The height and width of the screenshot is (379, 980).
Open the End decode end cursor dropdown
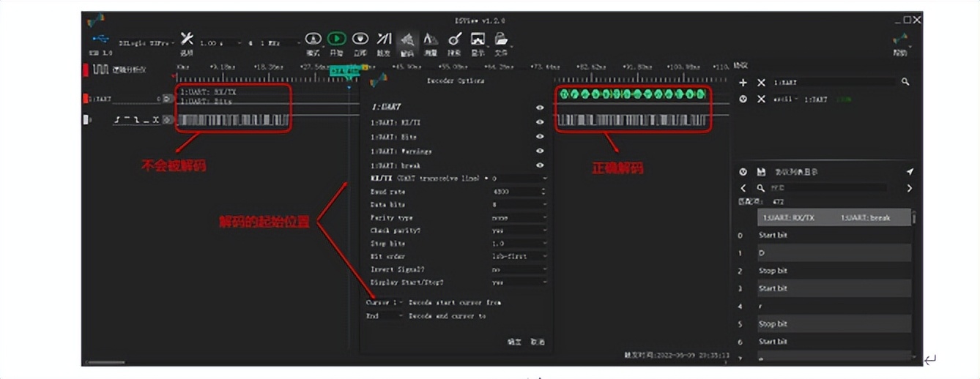pos(384,316)
